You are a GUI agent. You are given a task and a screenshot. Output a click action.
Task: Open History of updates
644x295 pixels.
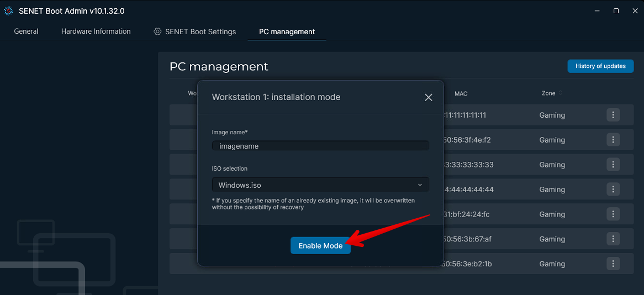(600, 66)
